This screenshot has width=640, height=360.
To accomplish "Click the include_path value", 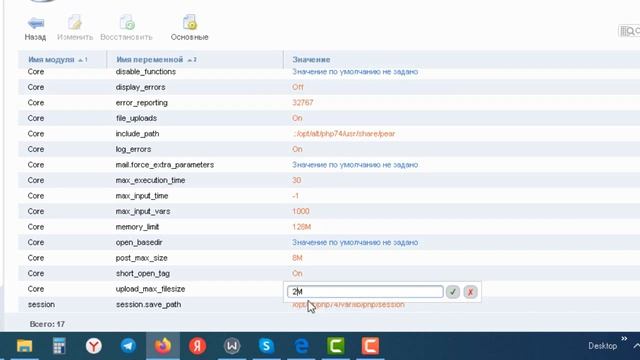I will pyautogui.click(x=343, y=134).
